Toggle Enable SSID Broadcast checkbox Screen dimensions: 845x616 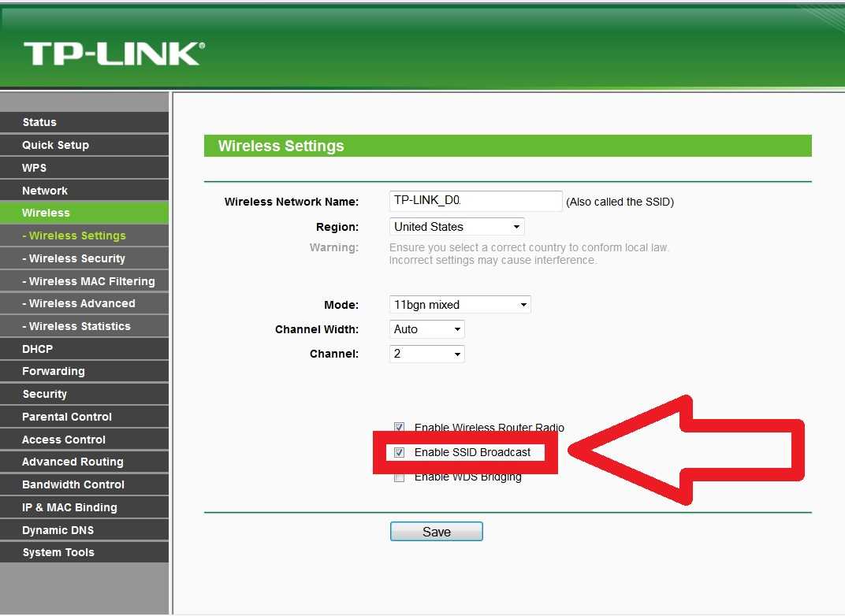399,452
